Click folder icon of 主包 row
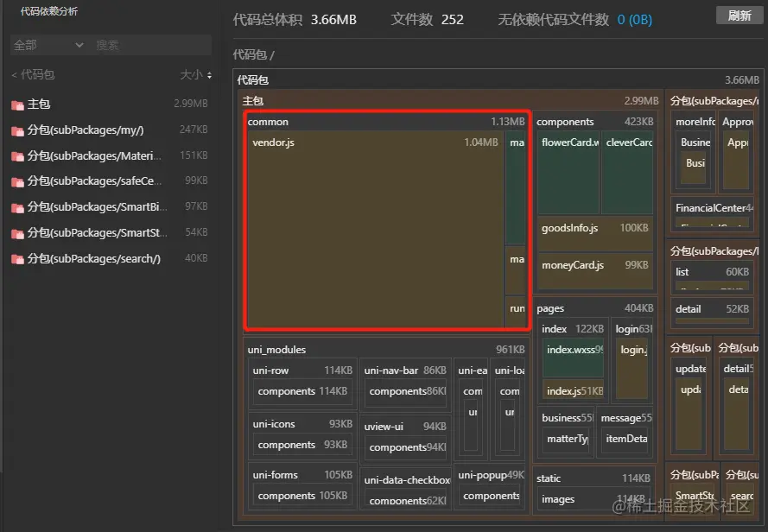The height and width of the screenshot is (532, 768). (17, 104)
